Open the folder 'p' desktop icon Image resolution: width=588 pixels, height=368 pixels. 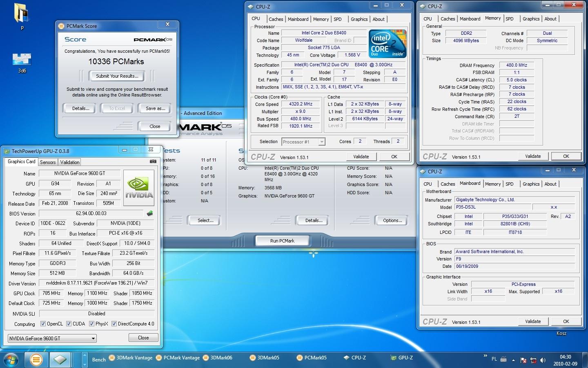(22, 16)
